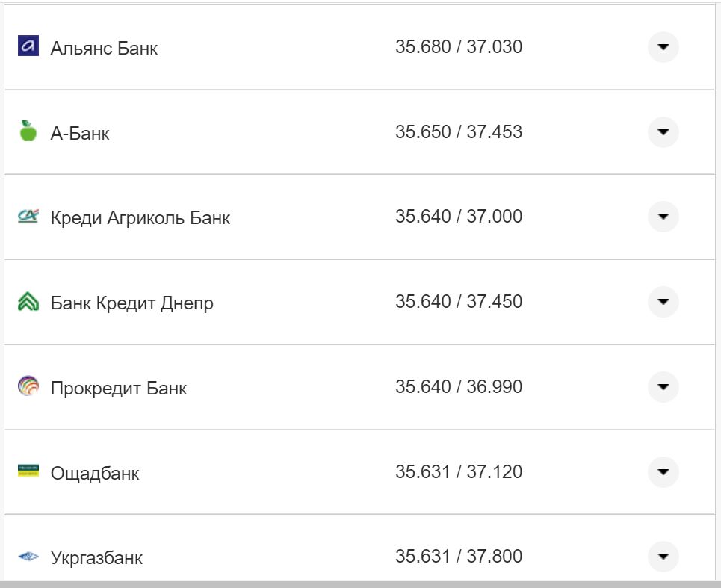Click the Укргазбанк blue logo
This screenshot has height=588, width=721.
pyautogui.click(x=27, y=555)
